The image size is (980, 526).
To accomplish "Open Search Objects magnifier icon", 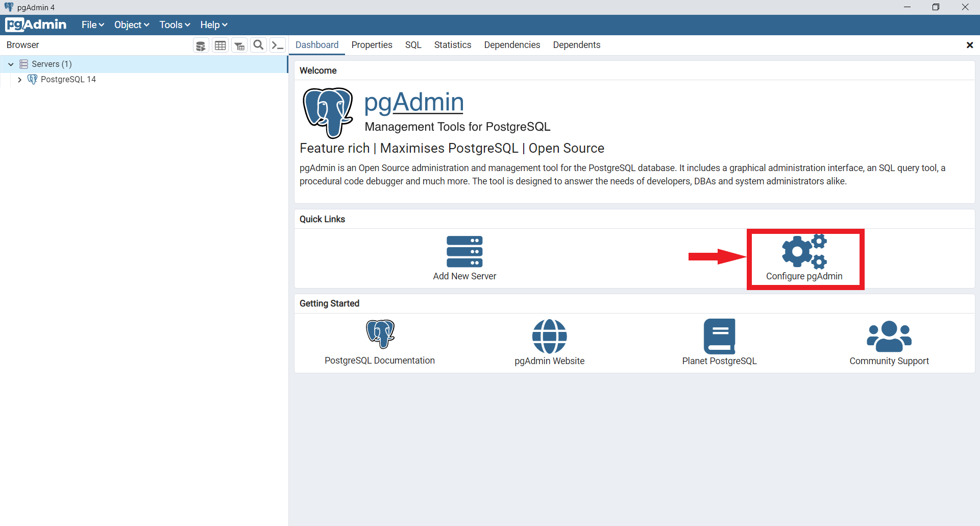I will [259, 45].
